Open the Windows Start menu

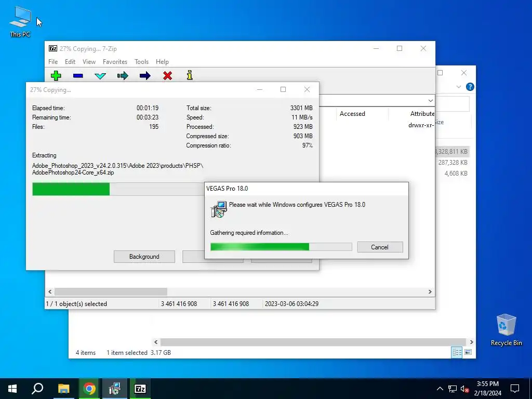pyautogui.click(x=12, y=389)
